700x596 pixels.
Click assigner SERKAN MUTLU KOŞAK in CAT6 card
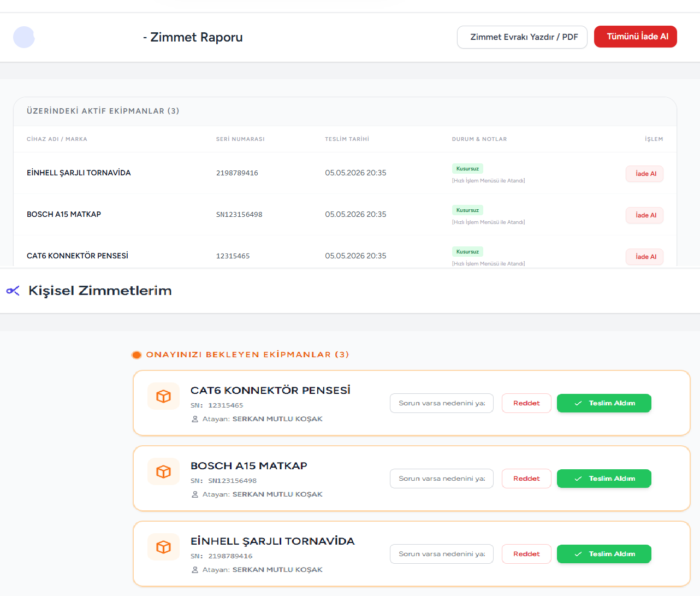tap(277, 419)
